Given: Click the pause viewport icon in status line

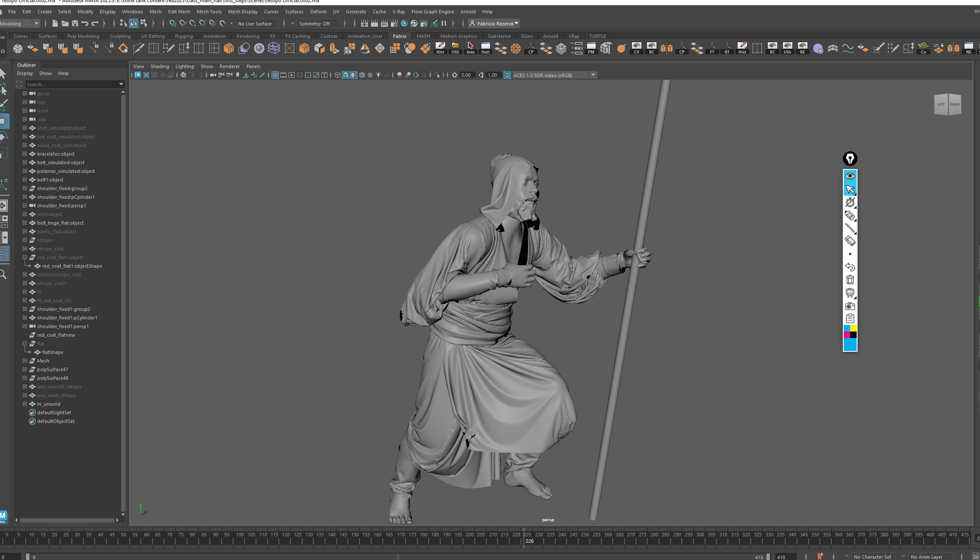Looking at the screenshot, I should click(x=444, y=23).
